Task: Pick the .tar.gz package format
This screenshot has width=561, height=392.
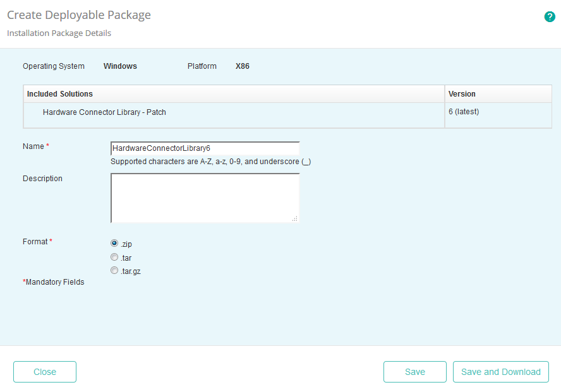Action: (114, 270)
